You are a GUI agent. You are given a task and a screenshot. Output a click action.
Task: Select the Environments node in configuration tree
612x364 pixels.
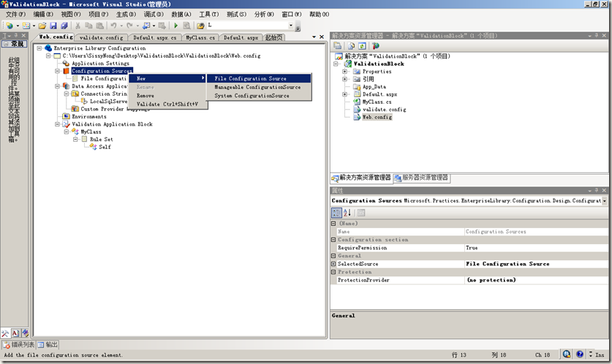(x=89, y=116)
